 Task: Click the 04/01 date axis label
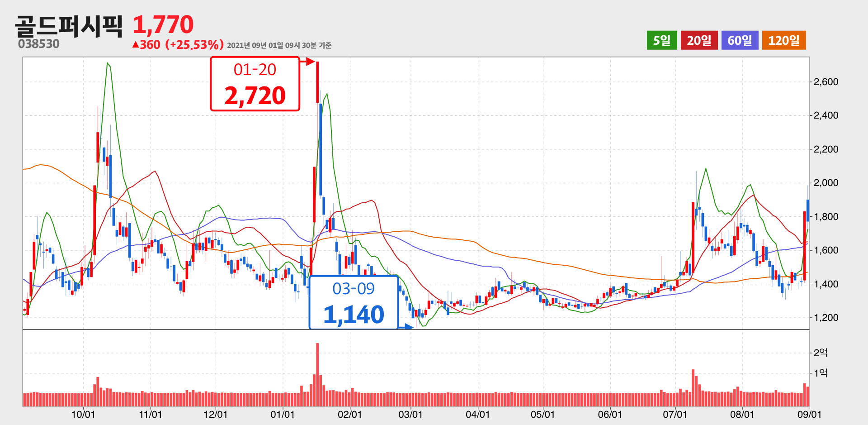coord(478,415)
